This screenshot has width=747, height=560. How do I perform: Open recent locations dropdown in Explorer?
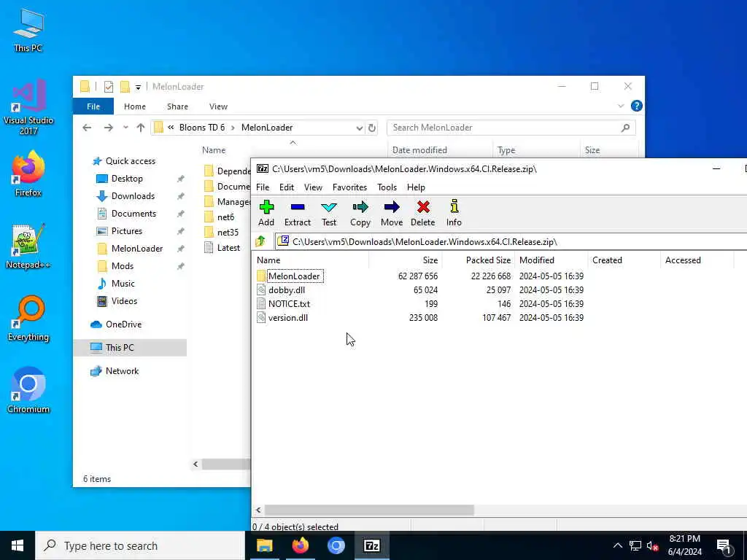pyautogui.click(x=125, y=128)
